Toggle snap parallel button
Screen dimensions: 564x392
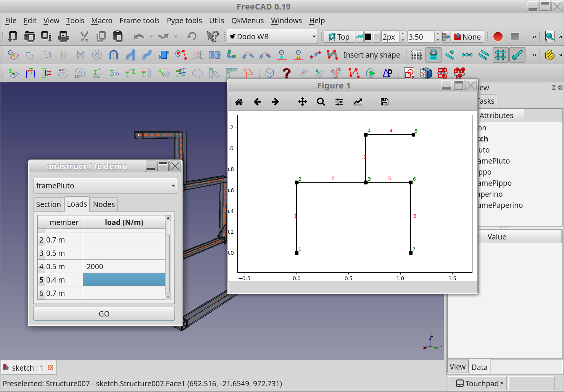[x=484, y=55]
